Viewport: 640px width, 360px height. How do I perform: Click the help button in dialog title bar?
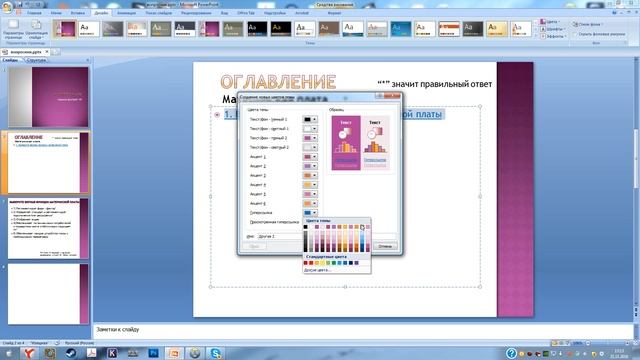coord(379,96)
